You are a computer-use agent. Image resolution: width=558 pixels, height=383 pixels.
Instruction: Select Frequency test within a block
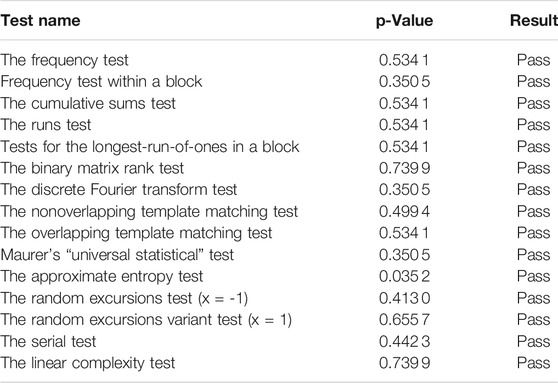[101, 82]
